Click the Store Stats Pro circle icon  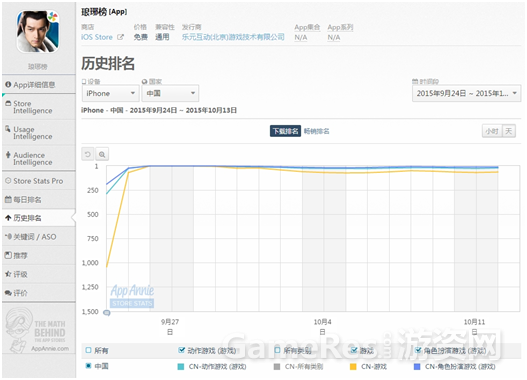tap(8, 181)
